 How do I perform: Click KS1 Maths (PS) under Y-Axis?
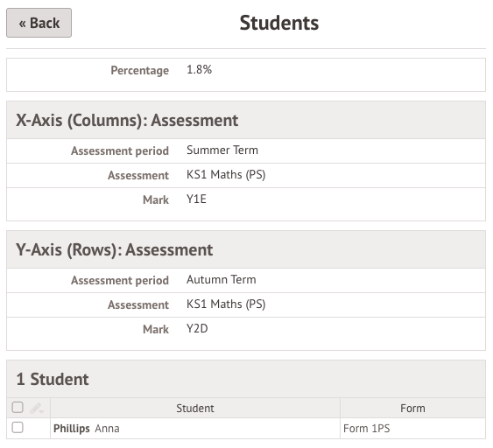pos(226,304)
